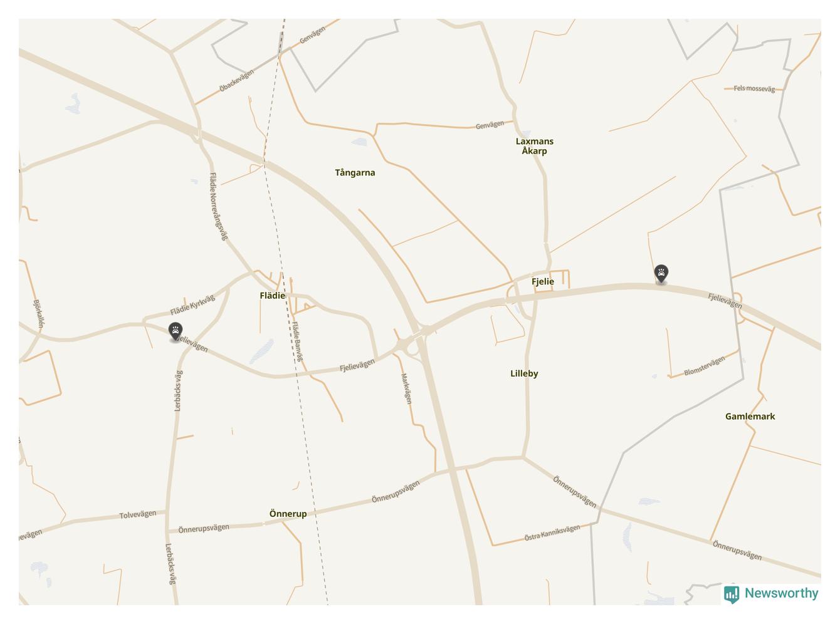The image size is (840, 624).
Task: Click the Laxmans Åkarp label
Action: 534,146
